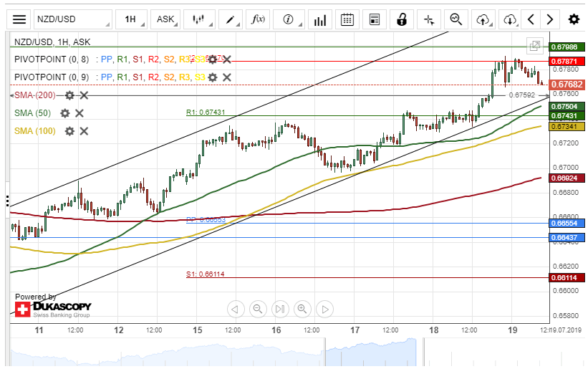This screenshot has width=588, height=369.
Task: Click the S1: 0.66114 line label
Action: click(205, 274)
